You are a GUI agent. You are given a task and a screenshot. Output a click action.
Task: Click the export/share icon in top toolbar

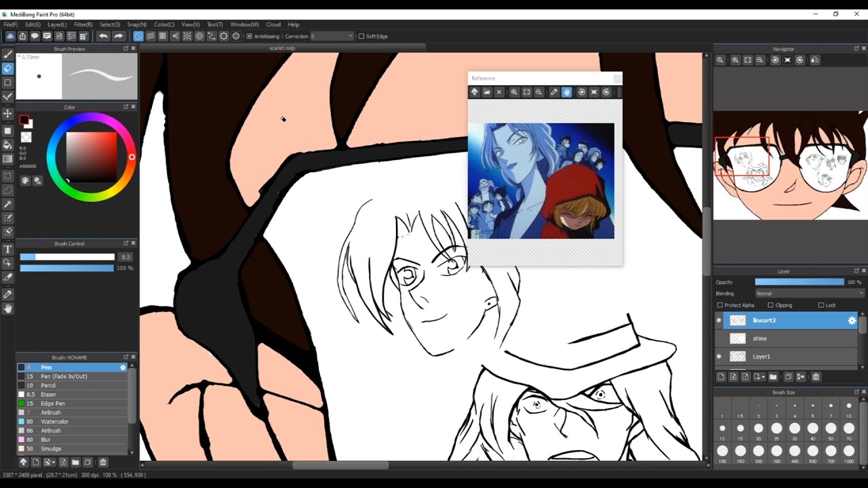(22, 36)
